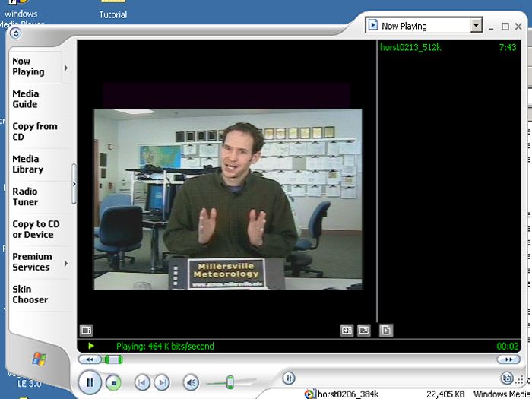Click the 00:02 elapsed time display
Viewport: 532px width, 399px height.
tap(508, 346)
